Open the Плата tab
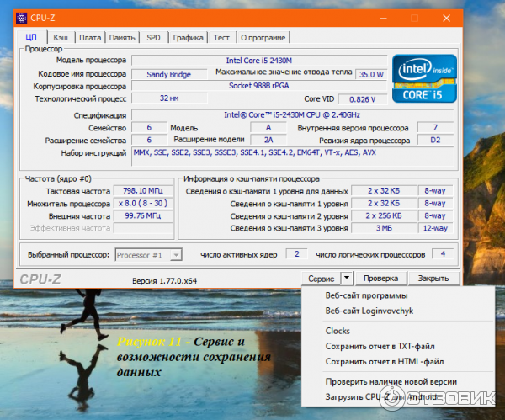Viewport: 505px width, 420px height. point(90,37)
